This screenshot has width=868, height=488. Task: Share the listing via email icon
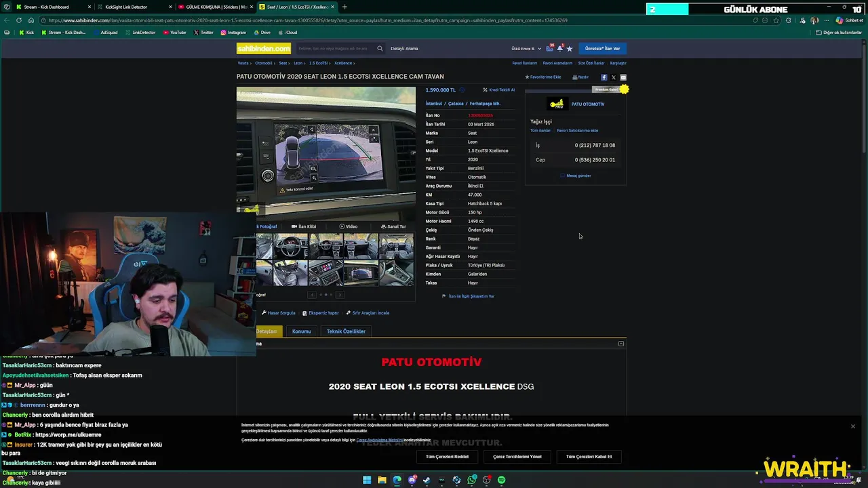[x=623, y=77]
